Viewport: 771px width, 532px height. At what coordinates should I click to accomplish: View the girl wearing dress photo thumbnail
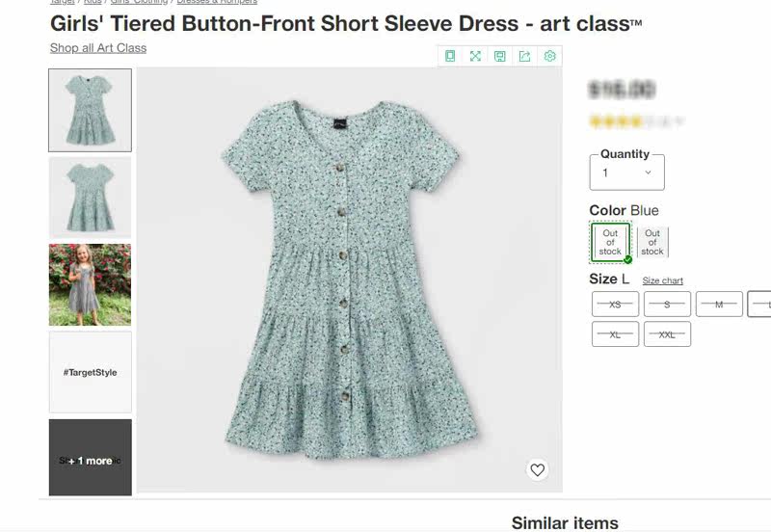pyautogui.click(x=90, y=284)
